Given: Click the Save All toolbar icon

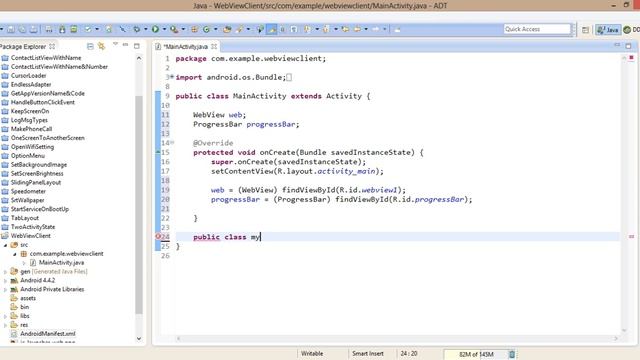Looking at the screenshot, I should [x=22, y=29].
